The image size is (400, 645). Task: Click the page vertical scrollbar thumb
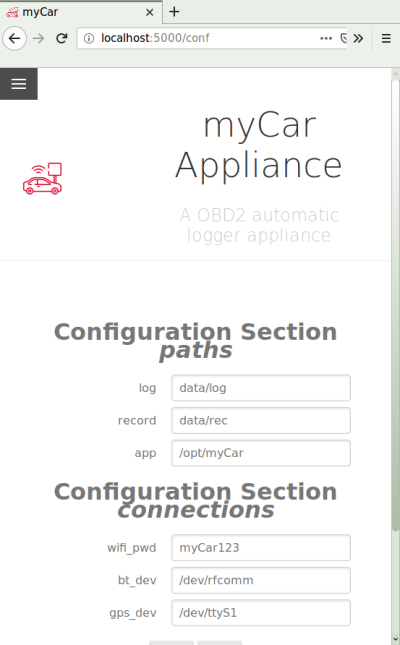[395, 304]
